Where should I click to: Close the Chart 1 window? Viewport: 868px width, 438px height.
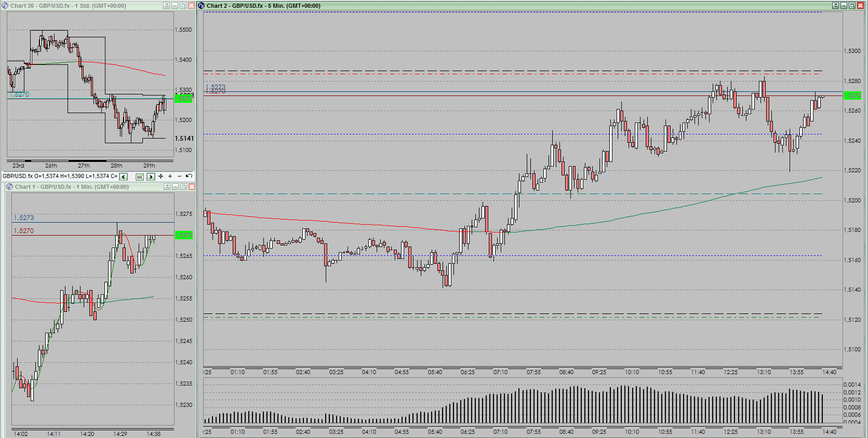[x=192, y=187]
